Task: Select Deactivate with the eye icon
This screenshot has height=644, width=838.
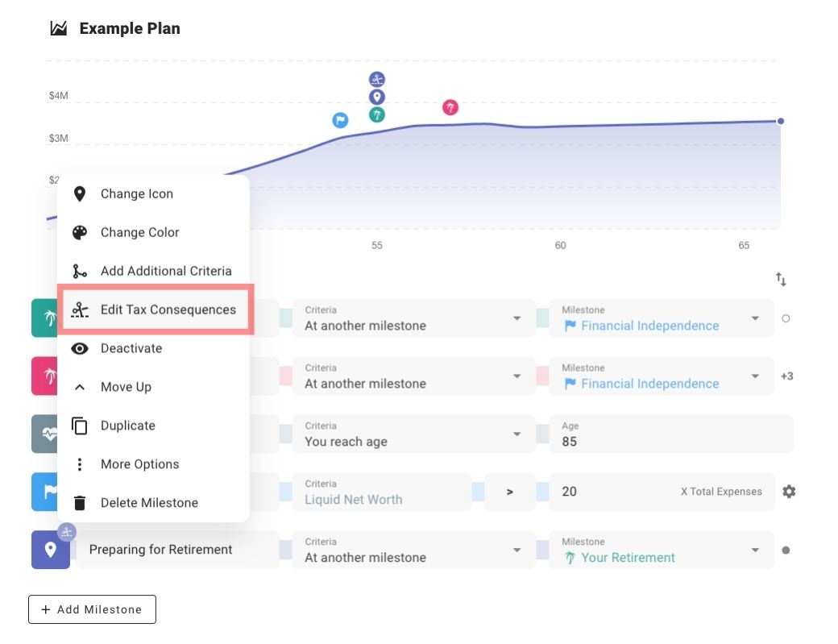Action: click(131, 348)
